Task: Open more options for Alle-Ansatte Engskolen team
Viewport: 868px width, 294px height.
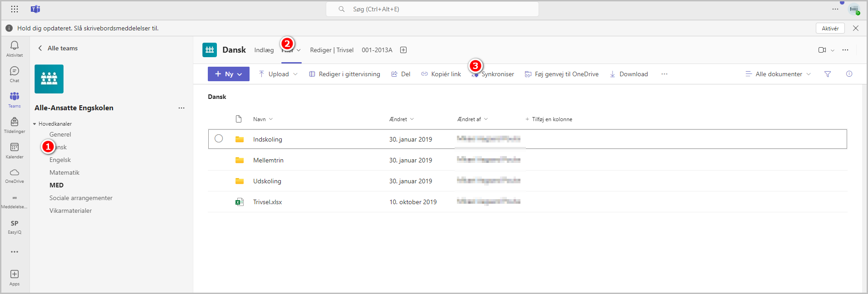Action: (181, 108)
